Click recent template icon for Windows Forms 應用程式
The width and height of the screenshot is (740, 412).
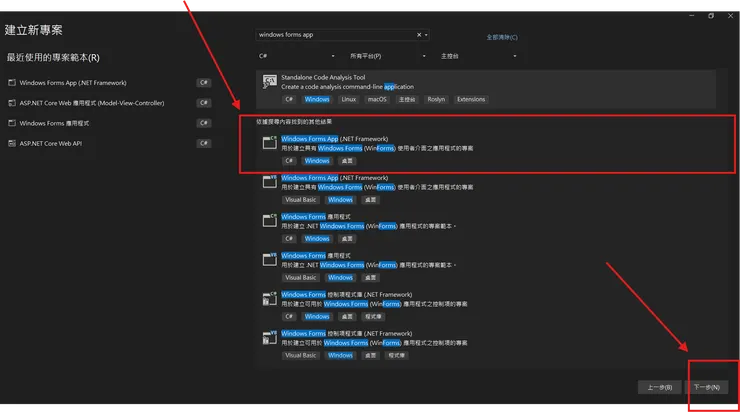12,123
